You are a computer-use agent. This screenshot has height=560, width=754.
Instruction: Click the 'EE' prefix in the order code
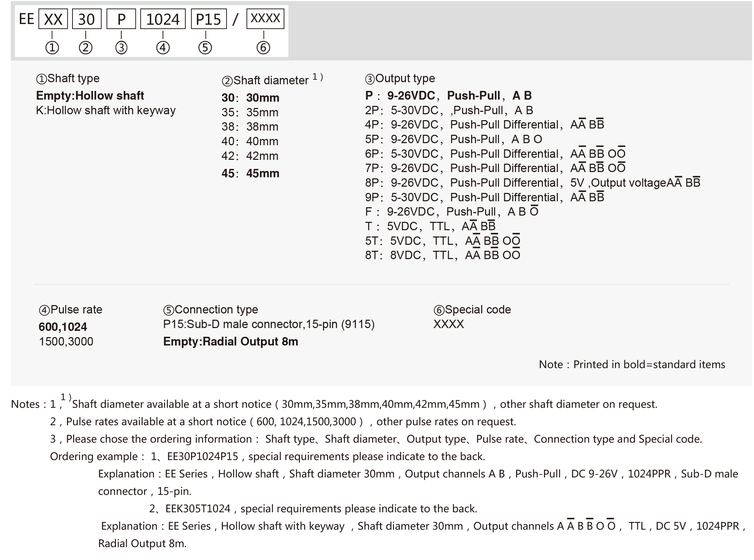26,19
